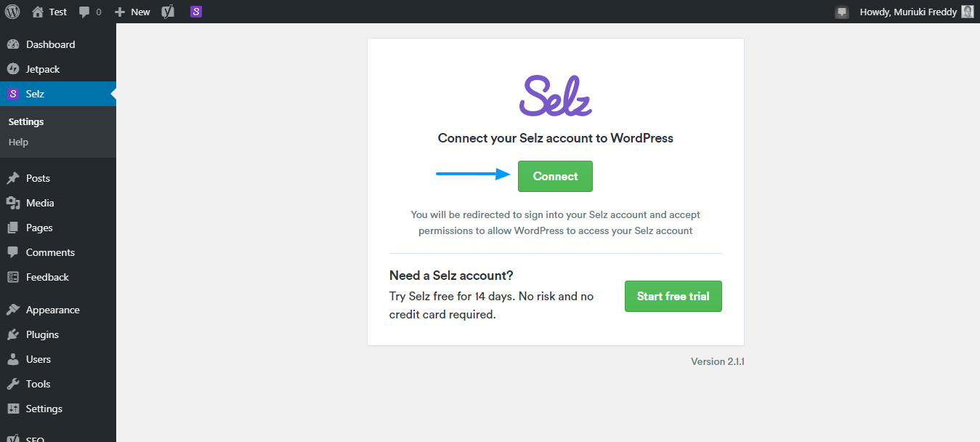
Task: Click the green Connect button
Action: 555,177
